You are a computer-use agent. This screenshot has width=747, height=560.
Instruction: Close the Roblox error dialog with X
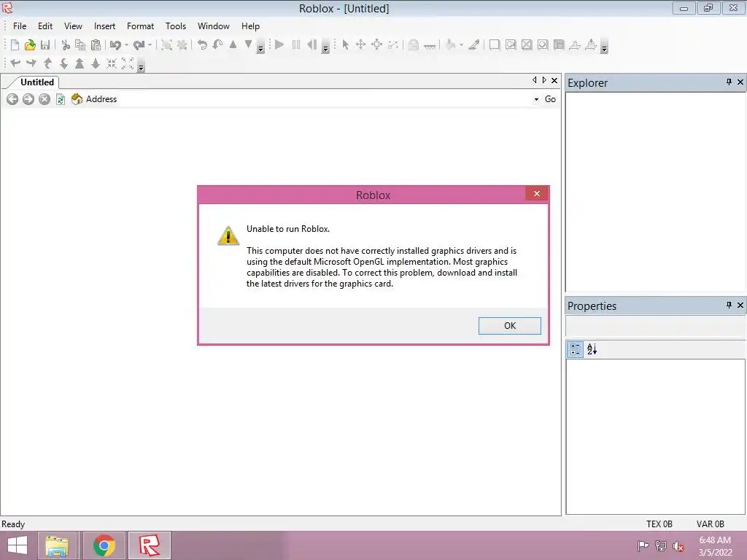537,193
